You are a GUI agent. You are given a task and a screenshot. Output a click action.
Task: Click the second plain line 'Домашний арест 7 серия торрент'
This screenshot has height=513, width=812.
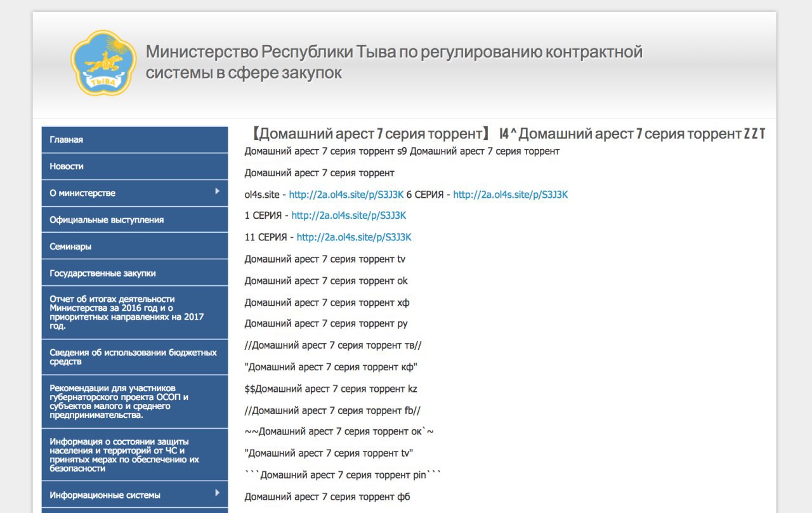point(320,172)
